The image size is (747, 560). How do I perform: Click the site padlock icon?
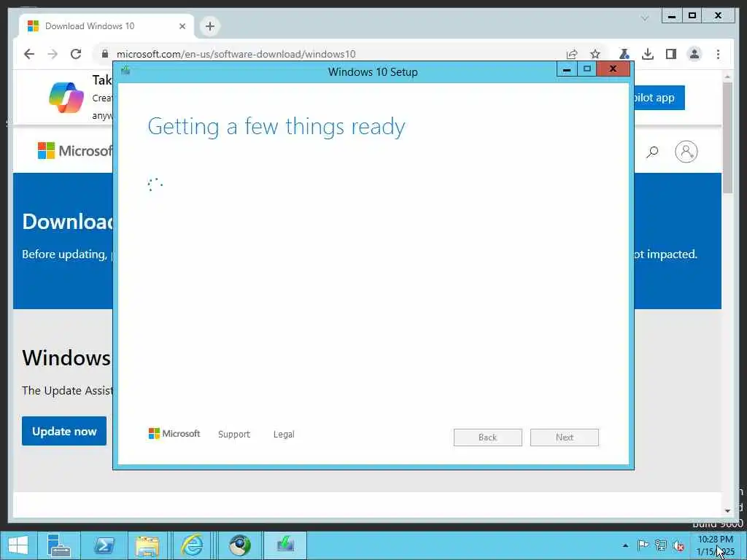point(105,54)
